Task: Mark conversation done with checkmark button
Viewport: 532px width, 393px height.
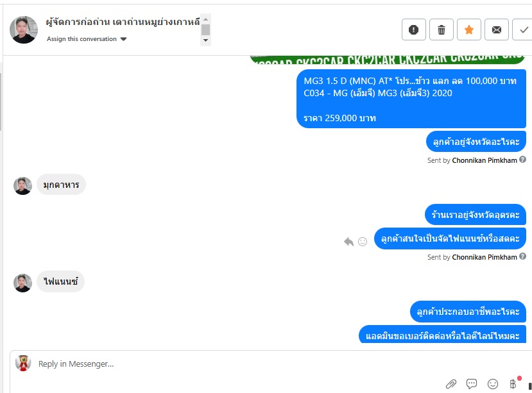Action: point(523,30)
